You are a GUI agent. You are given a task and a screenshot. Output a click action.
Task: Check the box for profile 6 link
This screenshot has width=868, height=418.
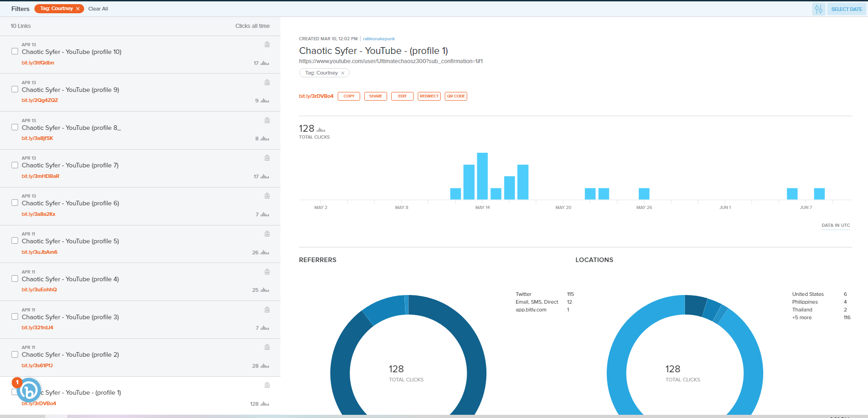(x=15, y=203)
